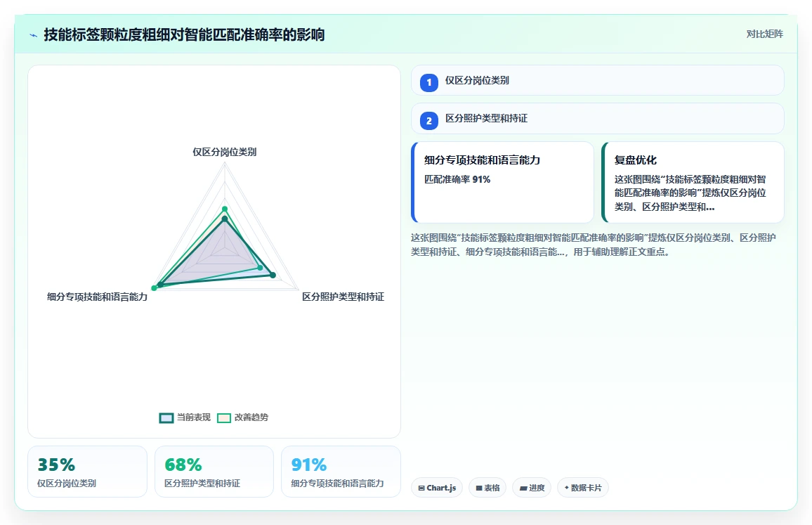Click the 表格 tag chip
The width and height of the screenshot is (812, 525).
point(487,488)
